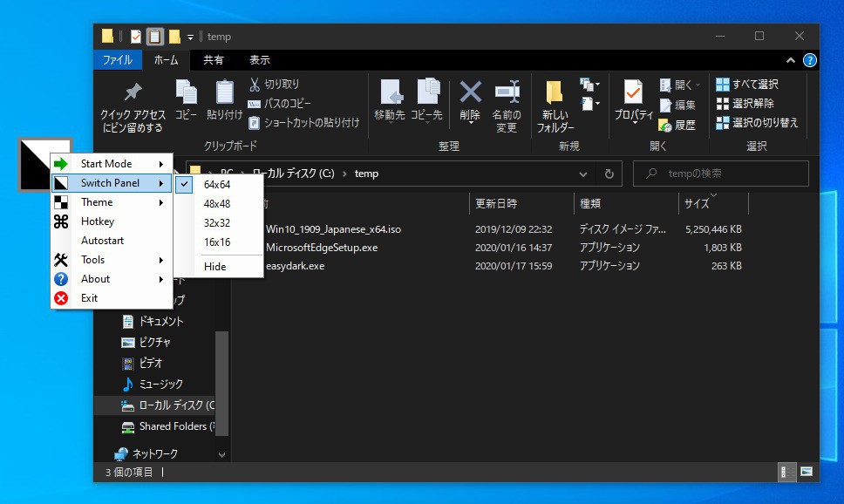Screen dimensions: 844x504
Task: Click すべて選択 (select all)
Action: 747,84
